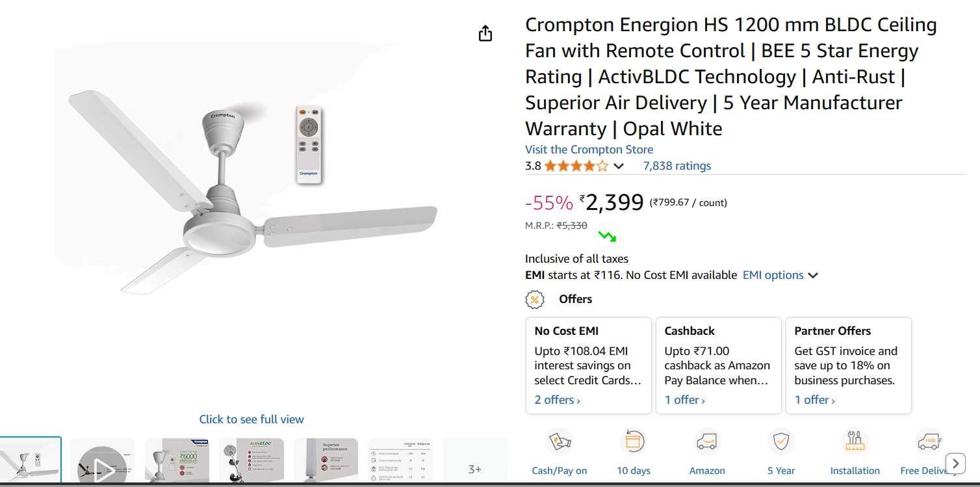Open 1 offer under Cashback

pos(684,400)
